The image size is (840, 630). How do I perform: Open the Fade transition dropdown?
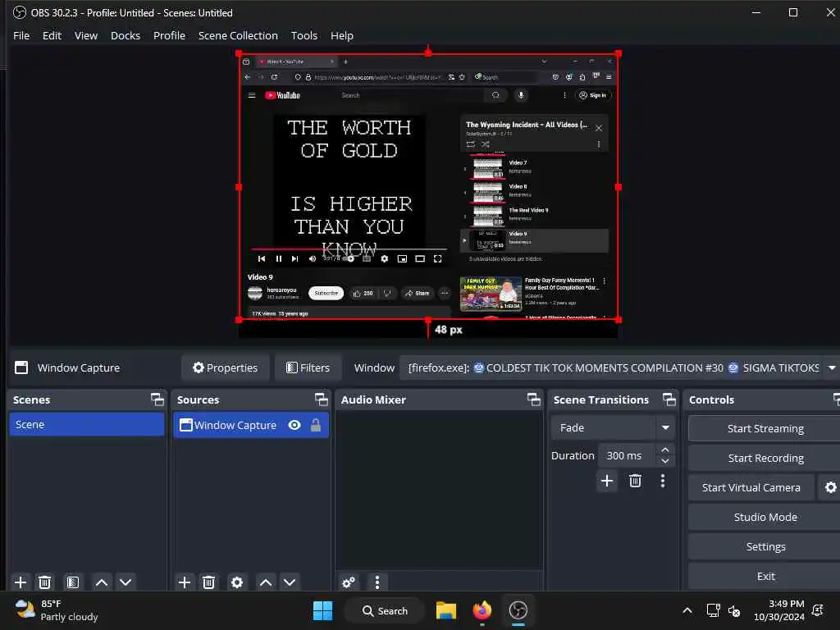pyautogui.click(x=612, y=427)
